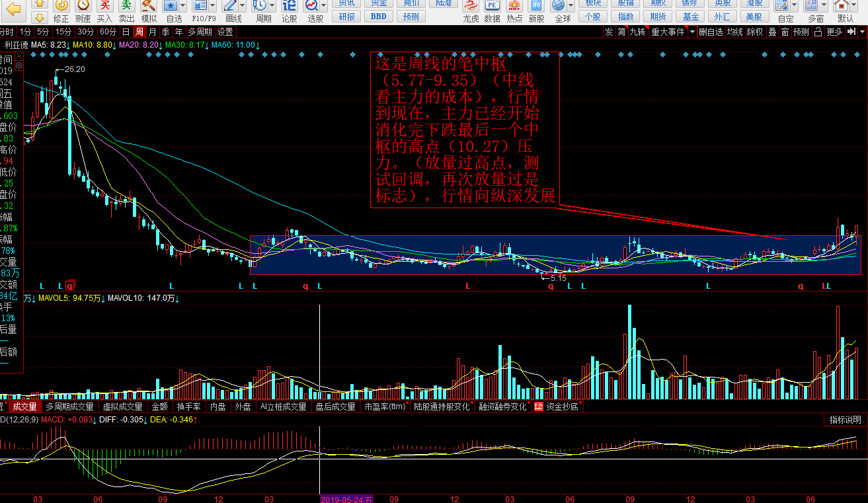The width and height of the screenshot is (868, 503).
Task: Click the 更多 more options button
Action: 834,32
